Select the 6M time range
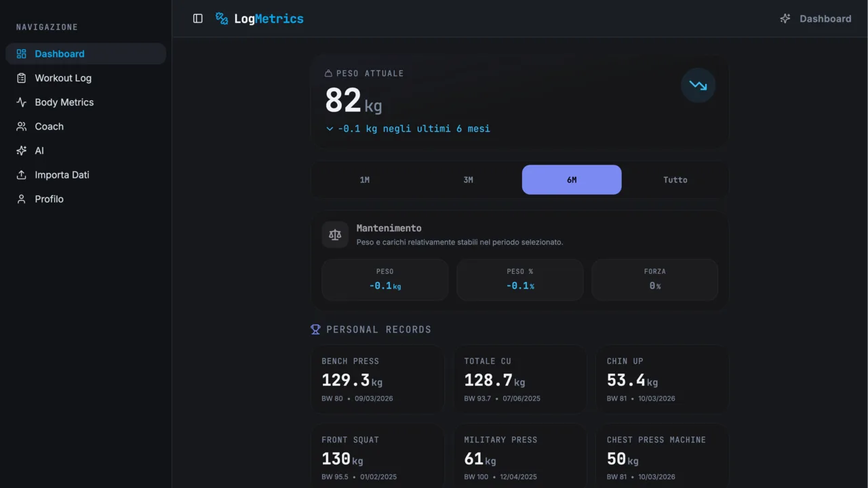 572,180
